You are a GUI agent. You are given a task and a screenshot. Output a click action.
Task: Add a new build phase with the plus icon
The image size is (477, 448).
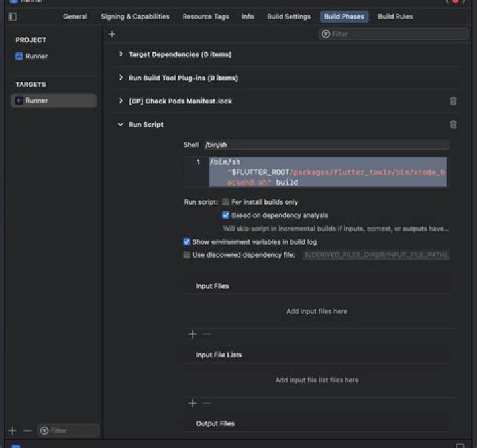[112, 34]
